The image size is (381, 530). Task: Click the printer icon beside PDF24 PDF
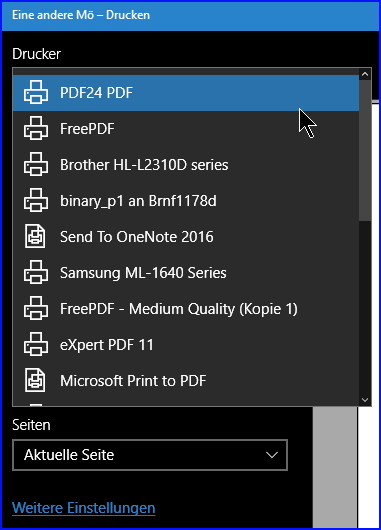(35, 92)
